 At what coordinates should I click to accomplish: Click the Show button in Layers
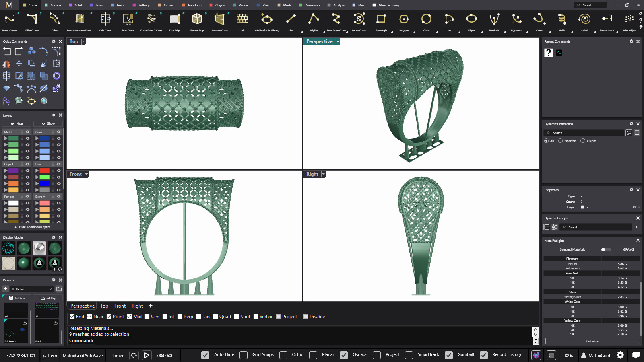point(48,123)
